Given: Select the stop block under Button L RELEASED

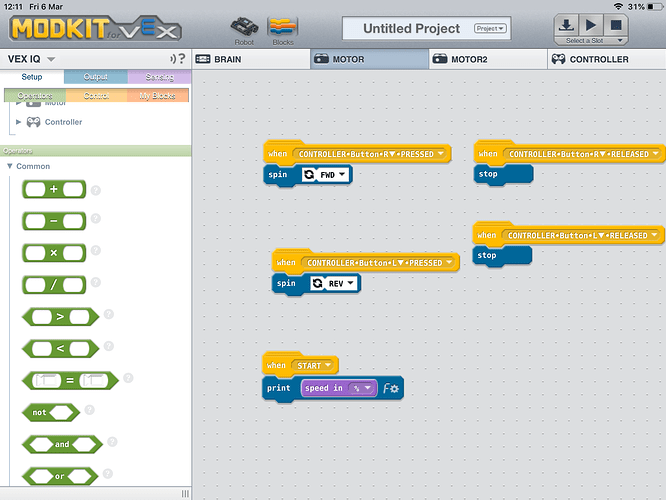Looking at the screenshot, I should click(502, 256).
